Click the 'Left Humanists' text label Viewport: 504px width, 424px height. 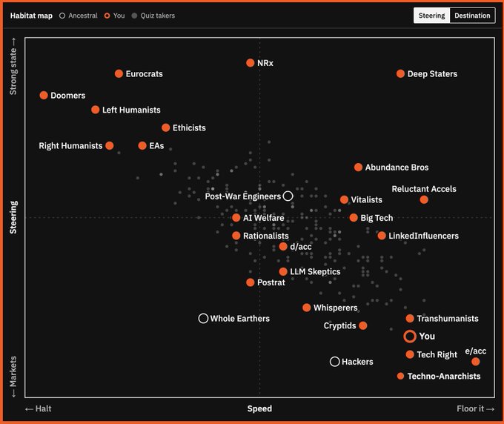(131, 110)
